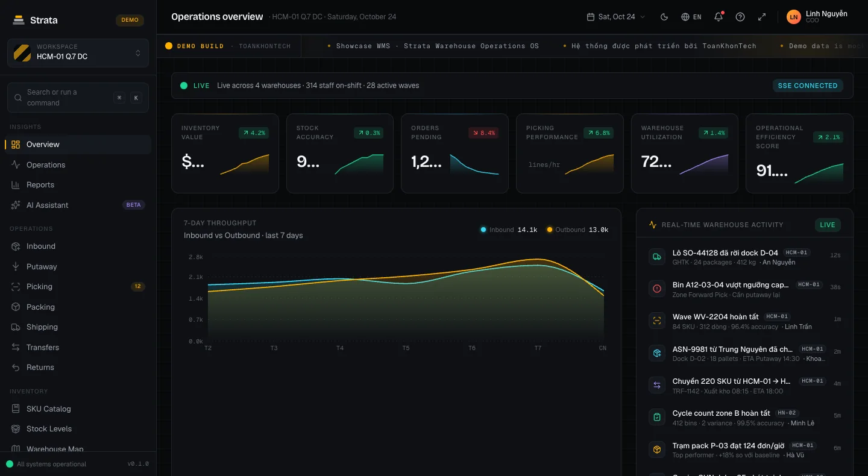Viewport: 868px width, 476px height.
Task: Expand the Sat, Oct 24 date picker
Action: click(616, 17)
